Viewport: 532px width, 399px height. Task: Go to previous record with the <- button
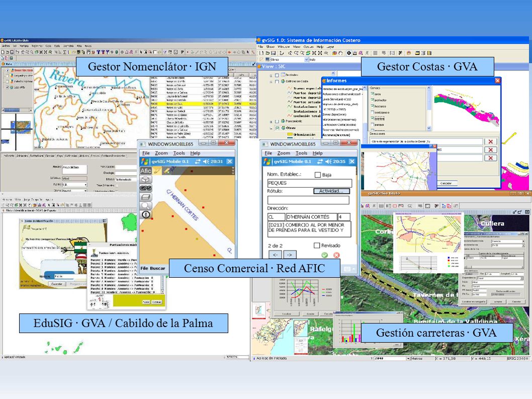(275, 255)
